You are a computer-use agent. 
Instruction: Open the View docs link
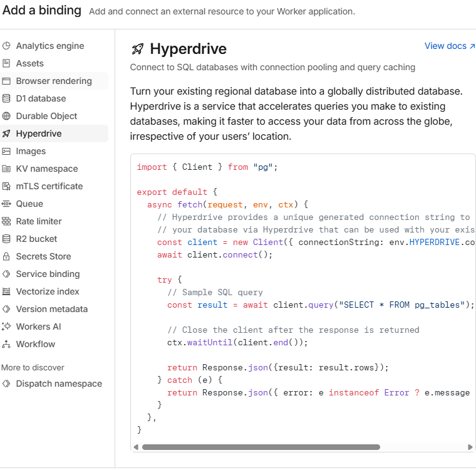coord(449,46)
